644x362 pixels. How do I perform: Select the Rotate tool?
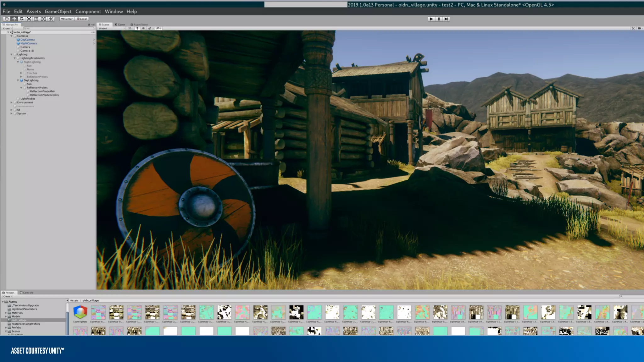pyautogui.click(x=22, y=19)
